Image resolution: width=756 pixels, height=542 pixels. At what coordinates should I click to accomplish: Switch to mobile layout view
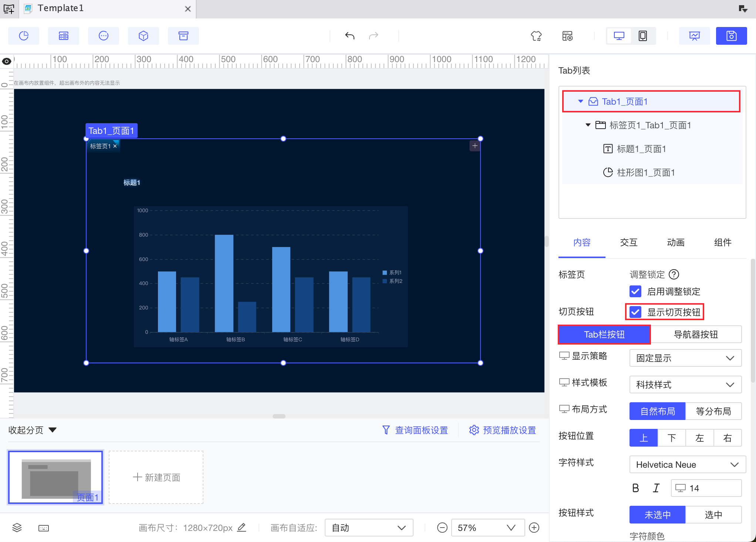coord(643,36)
